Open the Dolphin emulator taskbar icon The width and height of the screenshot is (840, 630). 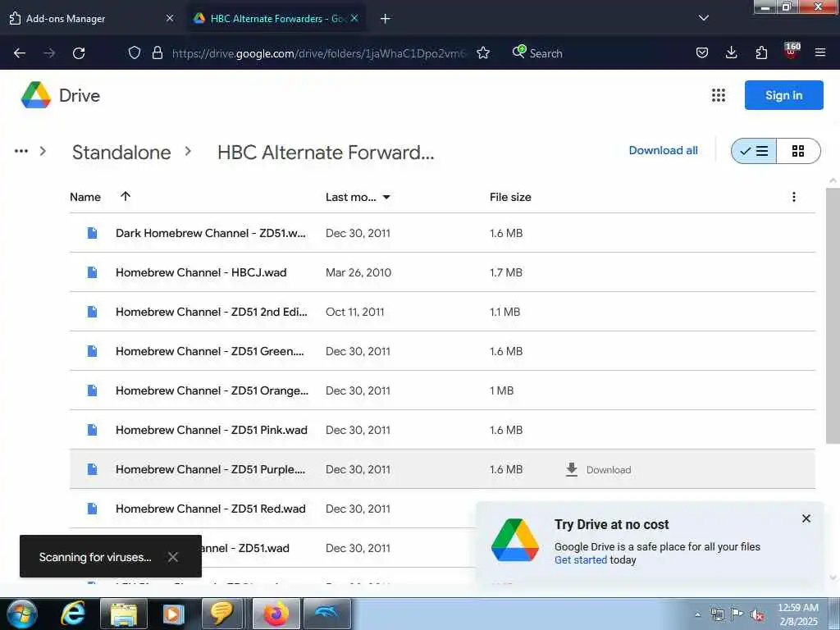pos(327,614)
